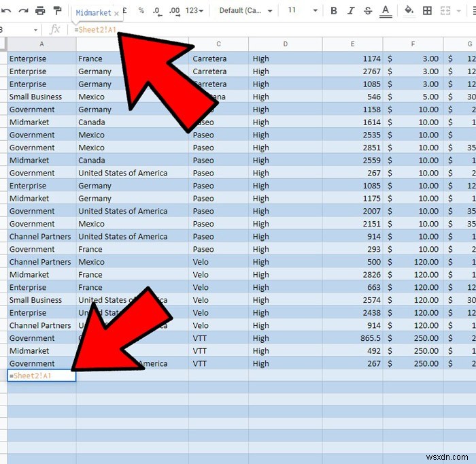Click the Merge cells icon
Screen dimensions: 476x464
coord(445,11)
